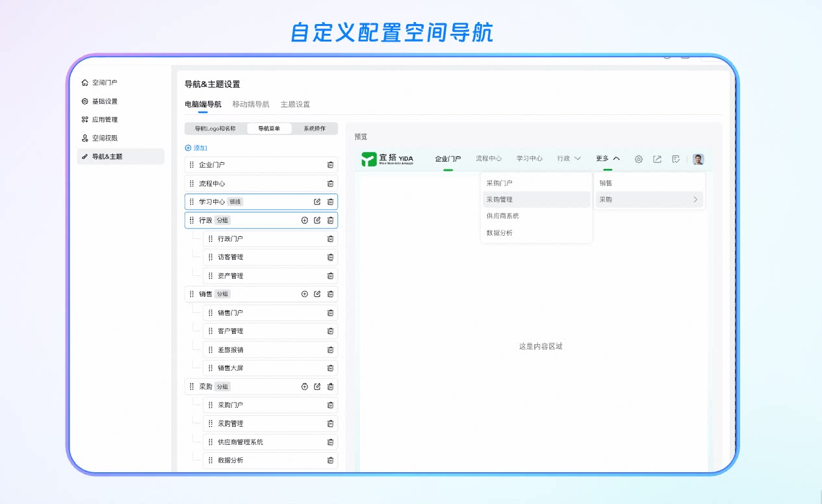The image size is (822, 504).
Task: Collapse the 更多 menu in preview
Action: click(x=608, y=158)
